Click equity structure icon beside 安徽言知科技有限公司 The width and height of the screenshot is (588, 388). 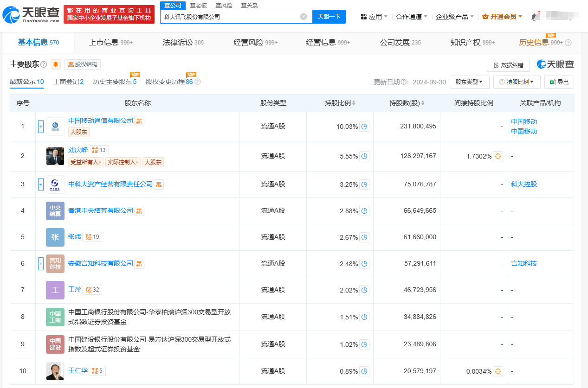pos(139,264)
